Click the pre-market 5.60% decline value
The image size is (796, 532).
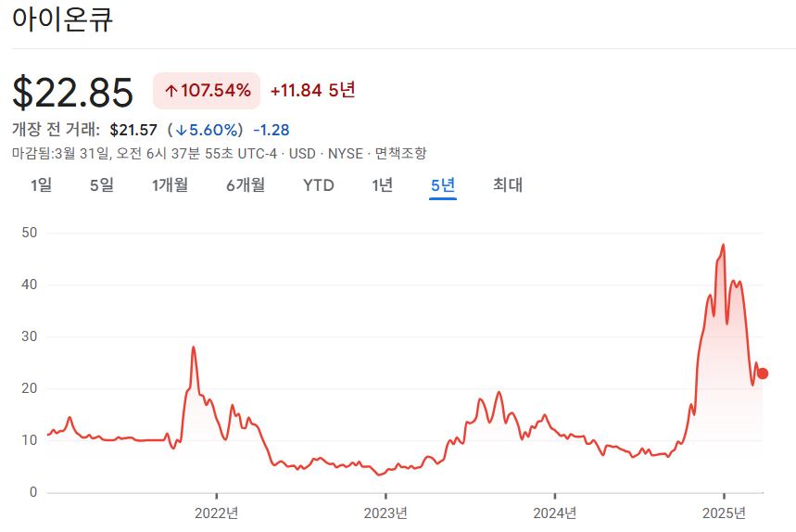click(x=208, y=130)
